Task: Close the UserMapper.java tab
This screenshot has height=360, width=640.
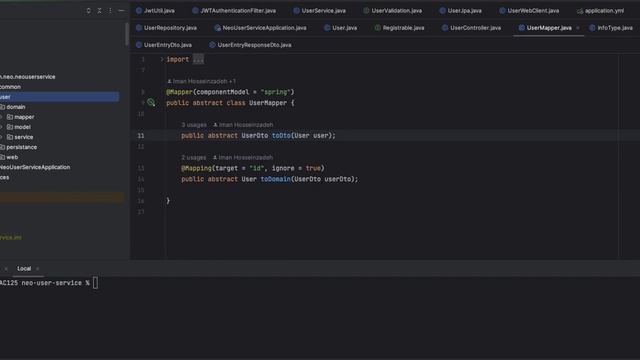Action: click(x=578, y=28)
